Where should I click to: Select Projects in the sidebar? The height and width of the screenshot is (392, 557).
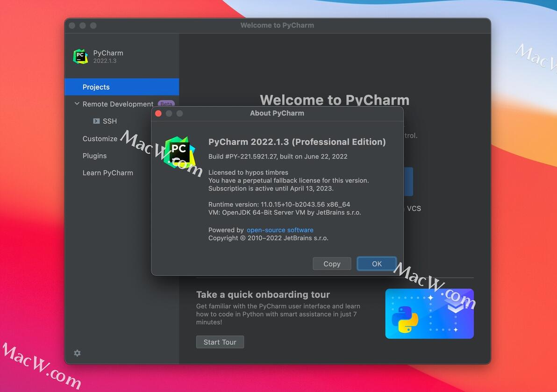(x=122, y=87)
